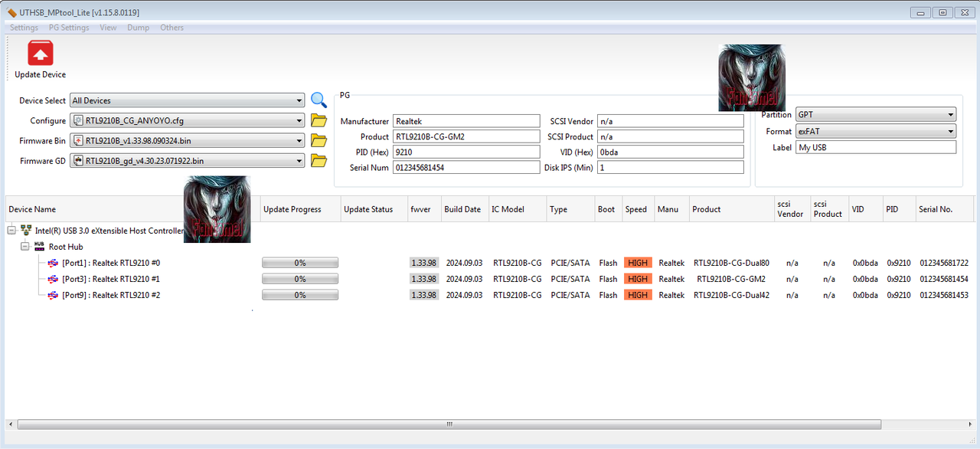
Task: Click product cell RTL9210B-CG-Dual42
Action: click(x=731, y=295)
